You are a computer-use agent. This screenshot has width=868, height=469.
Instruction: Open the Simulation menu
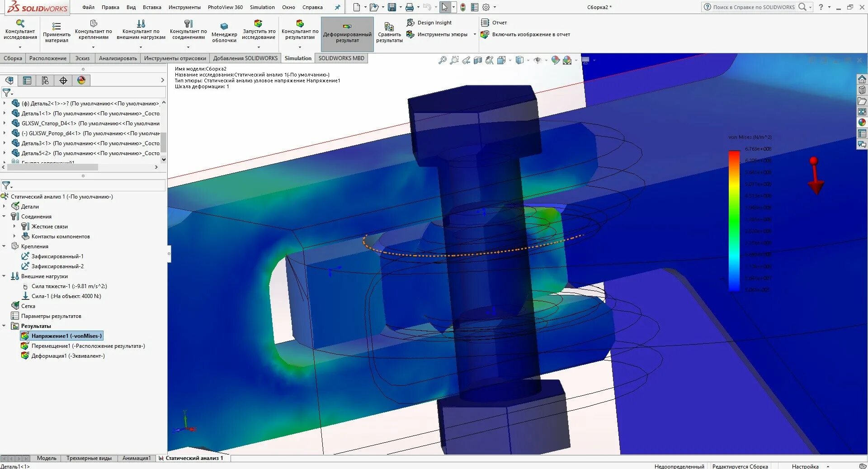pyautogui.click(x=262, y=7)
